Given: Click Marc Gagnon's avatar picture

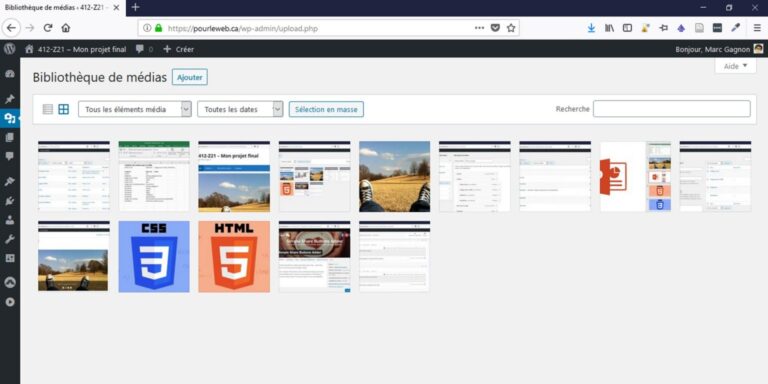Looking at the screenshot, I should (758, 49).
